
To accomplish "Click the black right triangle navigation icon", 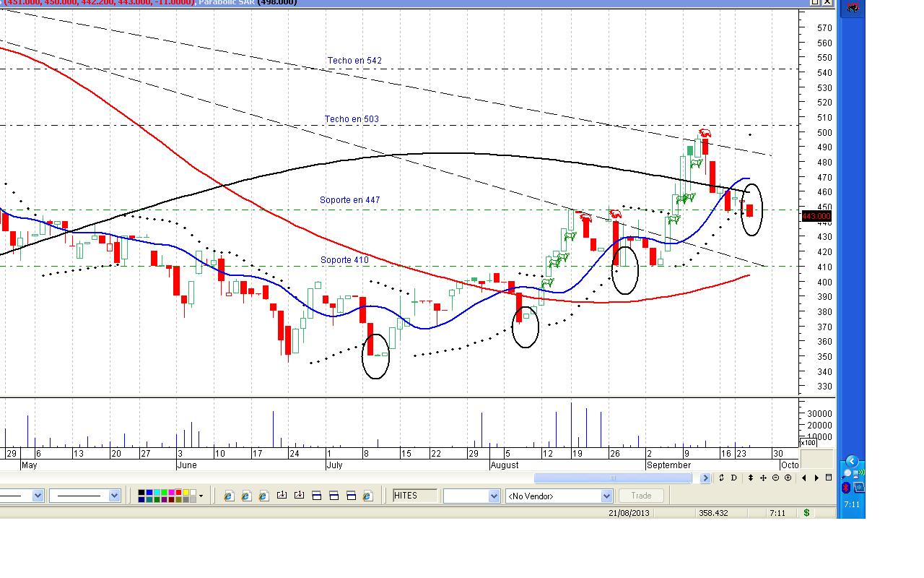I will click(x=816, y=478).
